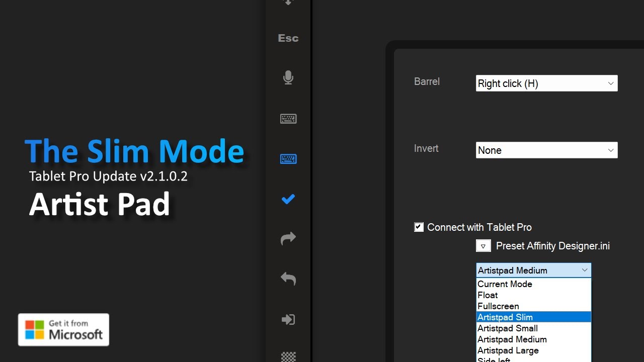The height and width of the screenshot is (362, 644).
Task: Activate the microphone icon in sidebar
Action: [288, 78]
